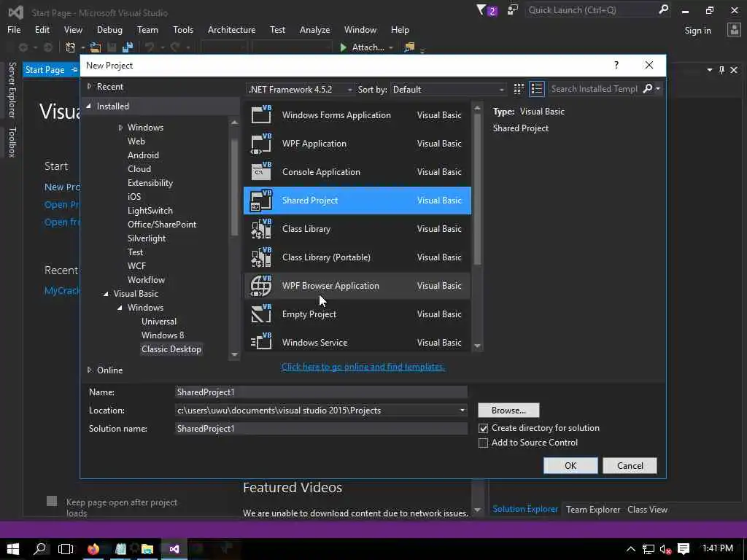Select the Windows Forms Application template icon

coord(261,114)
